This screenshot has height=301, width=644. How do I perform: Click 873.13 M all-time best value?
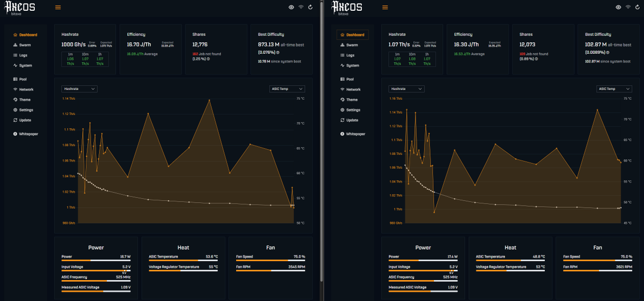tap(268, 45)
